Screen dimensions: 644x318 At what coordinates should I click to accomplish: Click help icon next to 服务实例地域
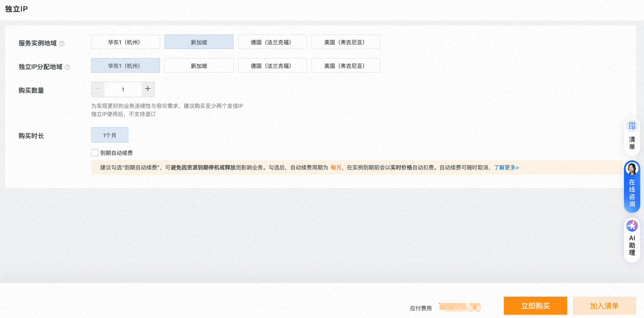coord(62,43)
